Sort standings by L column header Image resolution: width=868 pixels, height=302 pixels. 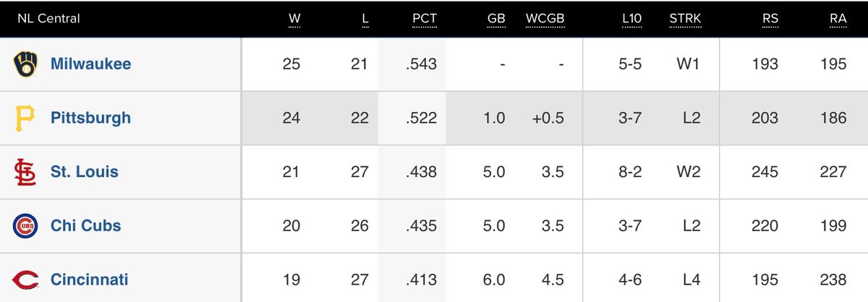click(365, 18)
